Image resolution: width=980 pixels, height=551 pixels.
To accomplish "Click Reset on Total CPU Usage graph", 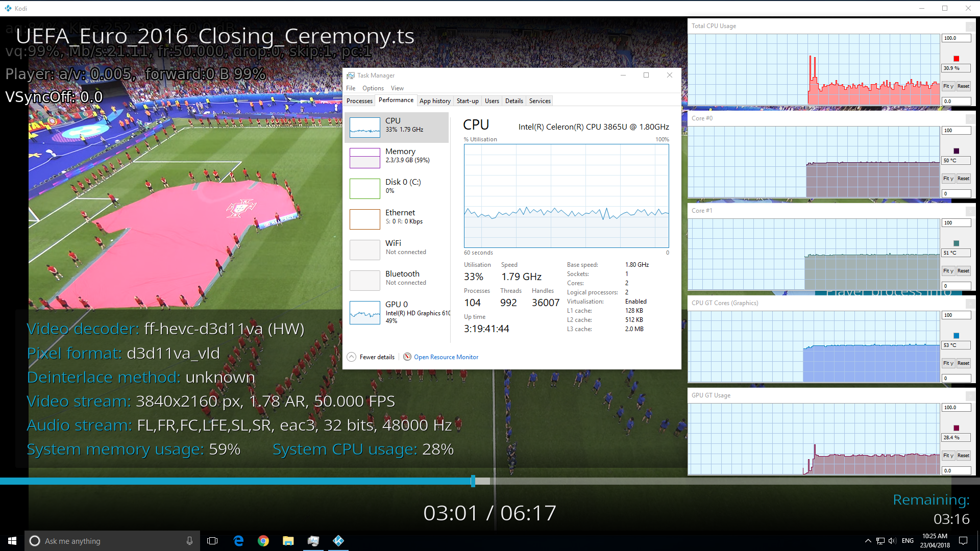I will pos(963,86).
